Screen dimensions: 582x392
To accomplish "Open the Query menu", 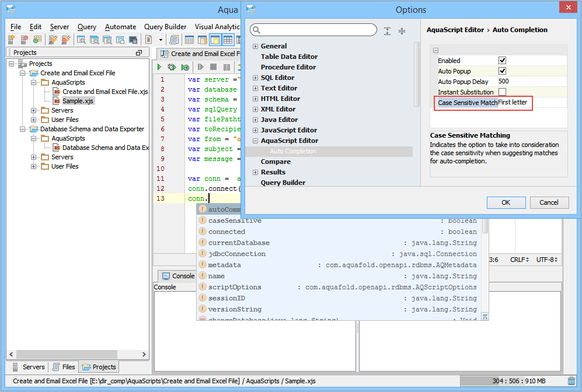I will [87, 27].
